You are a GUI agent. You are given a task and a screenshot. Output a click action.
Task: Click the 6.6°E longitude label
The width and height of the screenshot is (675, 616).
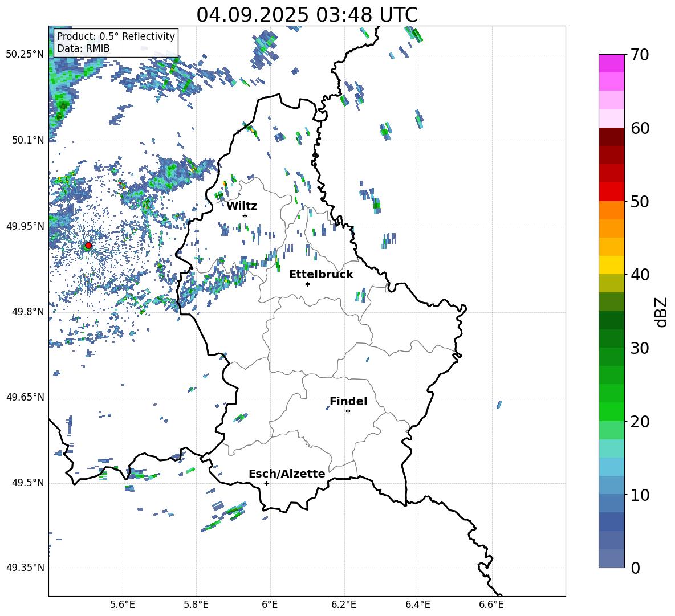pos(491,605)
